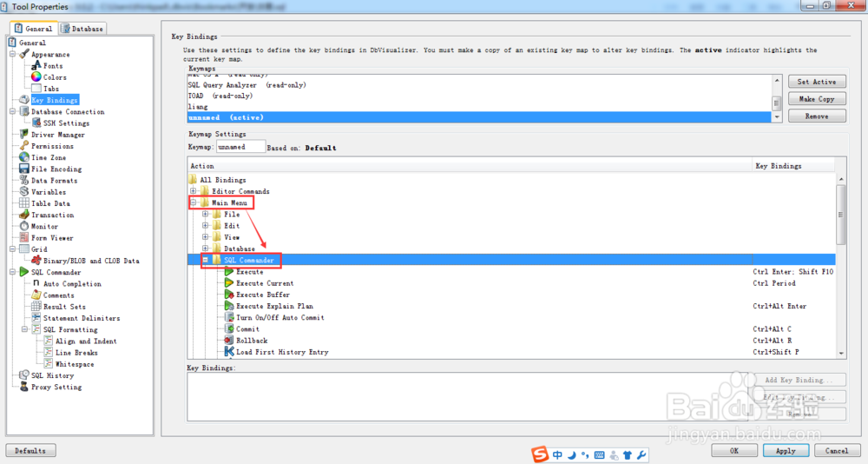Click the Defaults button
The width and height of the screenshot is (868, 464).
coord(30,451)
